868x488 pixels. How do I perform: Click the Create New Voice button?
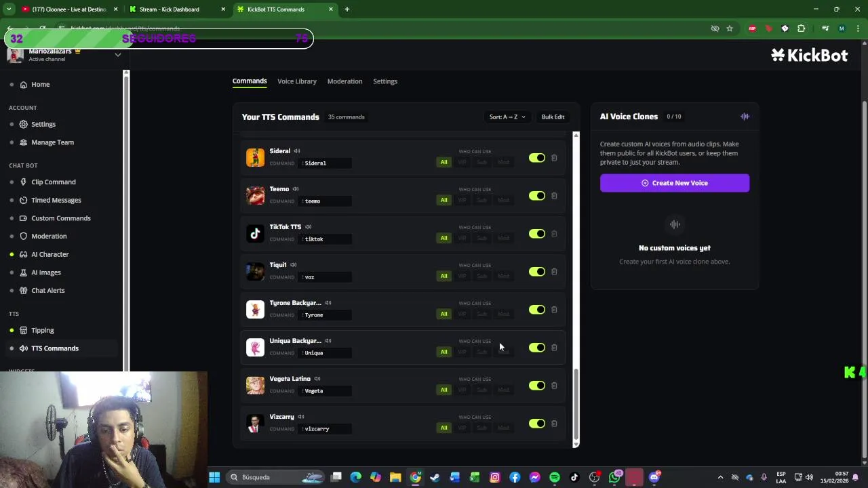675,183
